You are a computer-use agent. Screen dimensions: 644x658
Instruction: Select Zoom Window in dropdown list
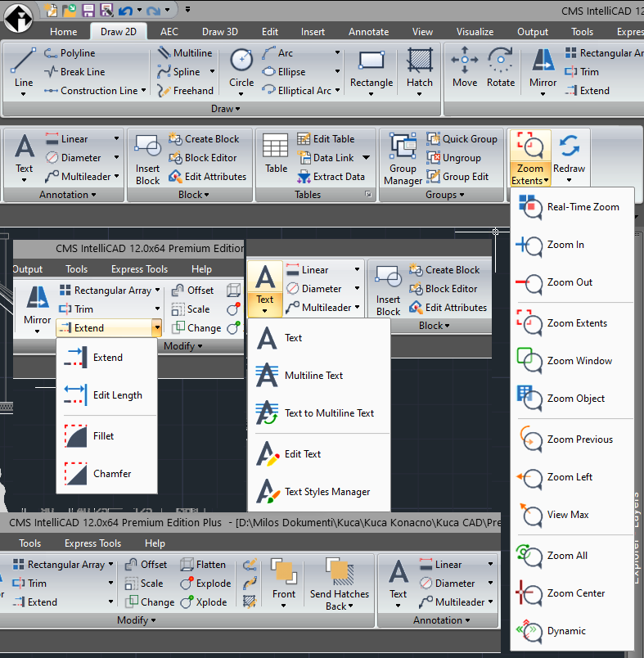point(571,361)
